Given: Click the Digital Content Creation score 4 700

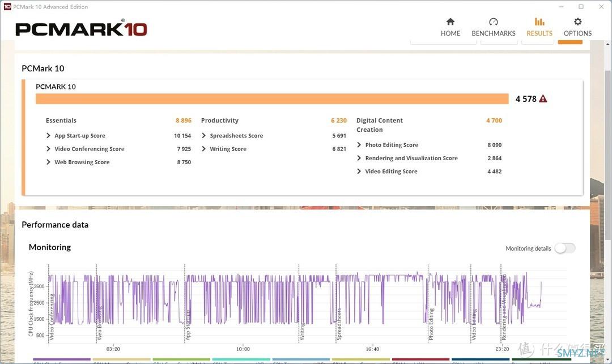Looking at the screenshot, I should pos(494,121).
